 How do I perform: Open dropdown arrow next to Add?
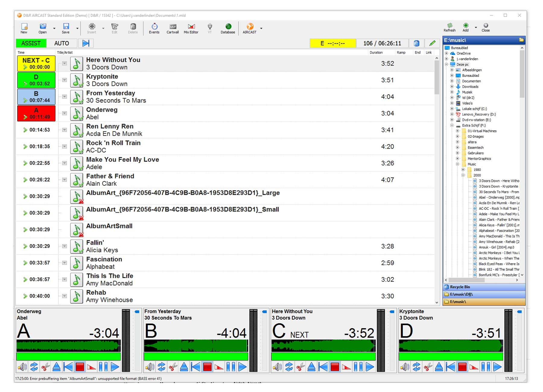[476, 27]
